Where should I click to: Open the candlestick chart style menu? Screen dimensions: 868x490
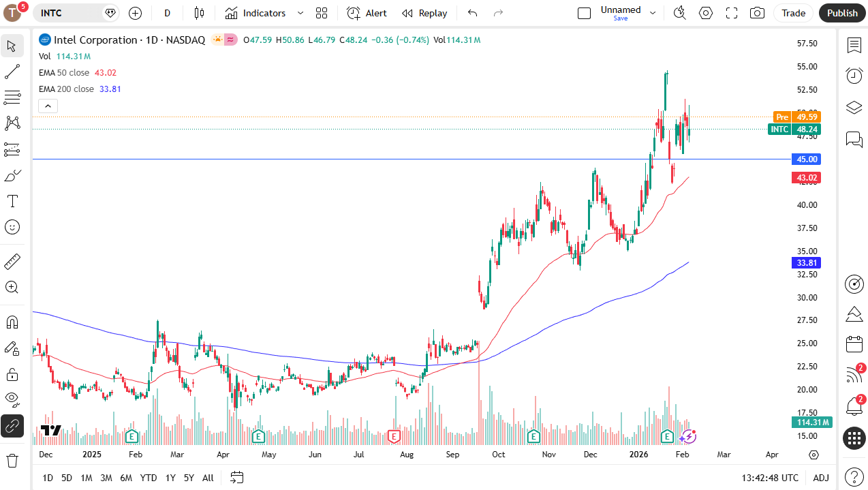tap(199, 13)
